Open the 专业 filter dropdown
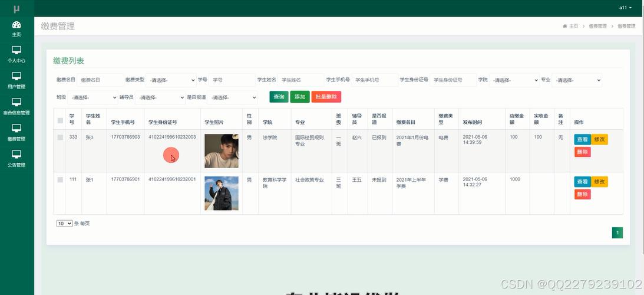The width and height of the screenshot is (644, 295). (x=577, y=80)
